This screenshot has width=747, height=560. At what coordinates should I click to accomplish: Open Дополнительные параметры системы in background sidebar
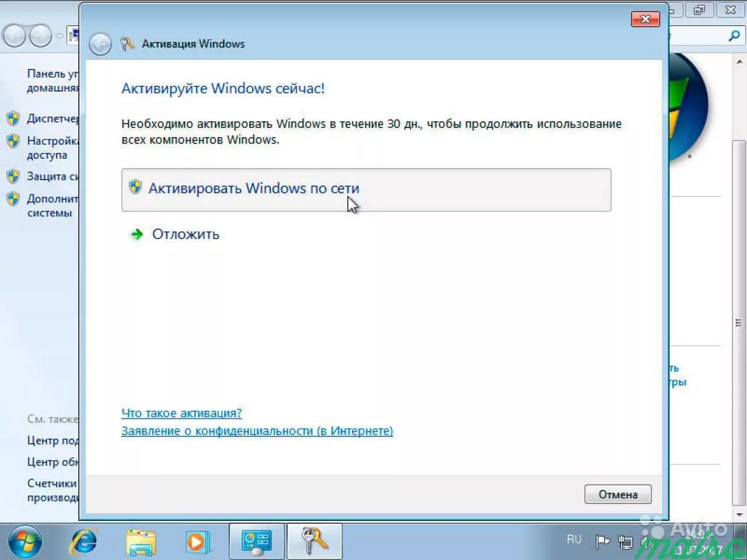point(53,205)
